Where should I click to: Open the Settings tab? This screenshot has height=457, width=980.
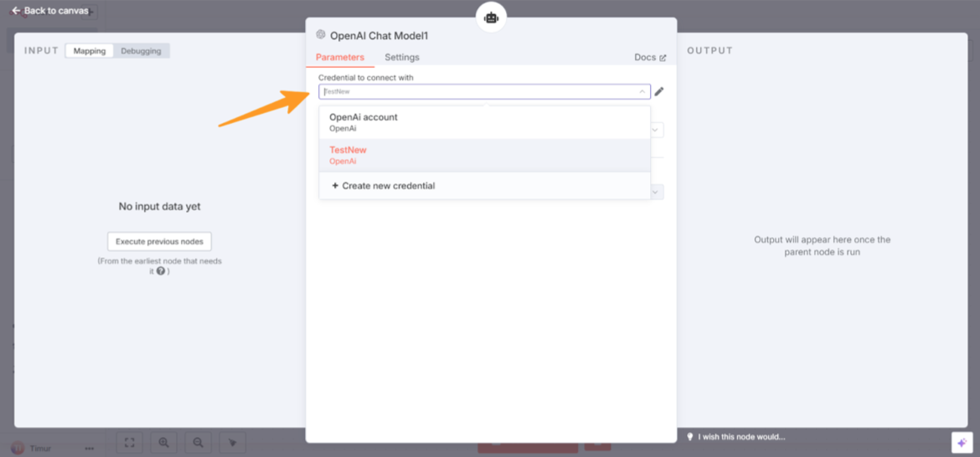(x=402, y=58)
